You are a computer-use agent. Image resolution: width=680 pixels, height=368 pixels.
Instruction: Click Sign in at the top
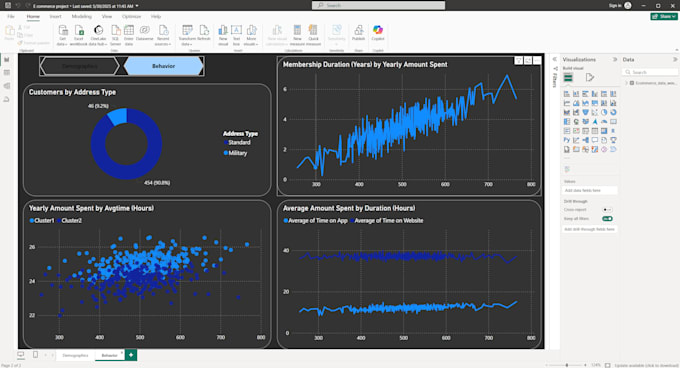pos(615,5)
